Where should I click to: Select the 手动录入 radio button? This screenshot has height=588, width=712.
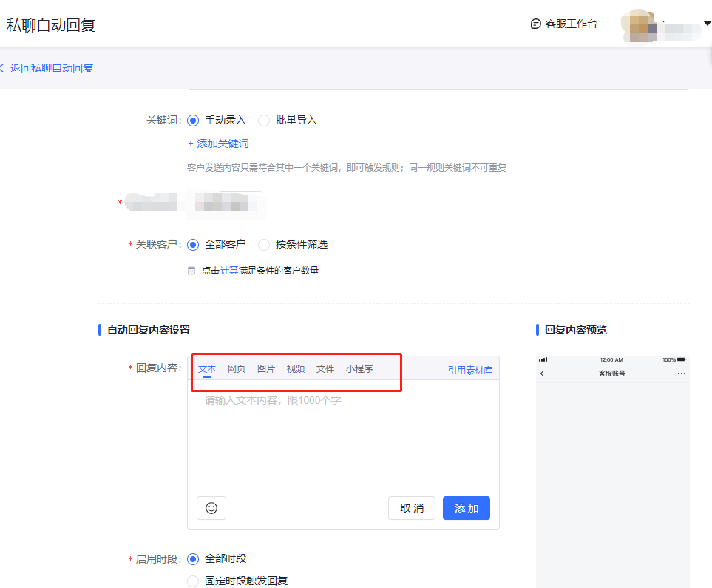tap(194, 120)
